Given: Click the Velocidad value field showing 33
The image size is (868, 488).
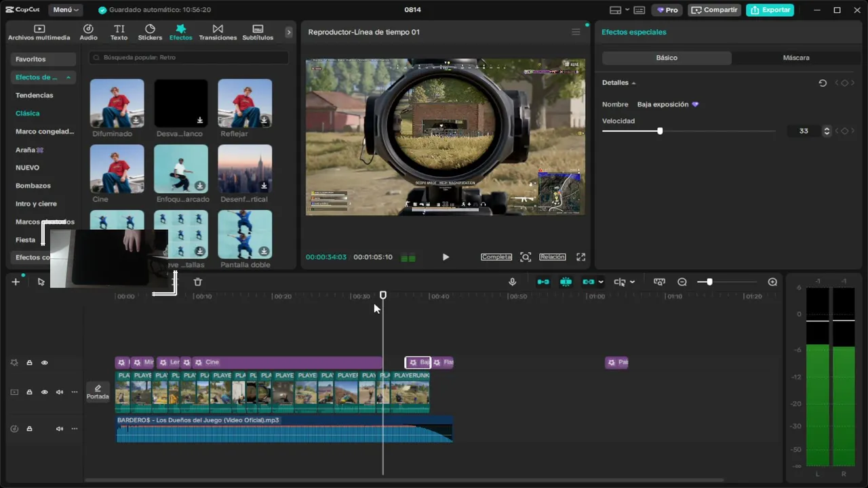Looking at the screenshot, I should tap(804, 131).
